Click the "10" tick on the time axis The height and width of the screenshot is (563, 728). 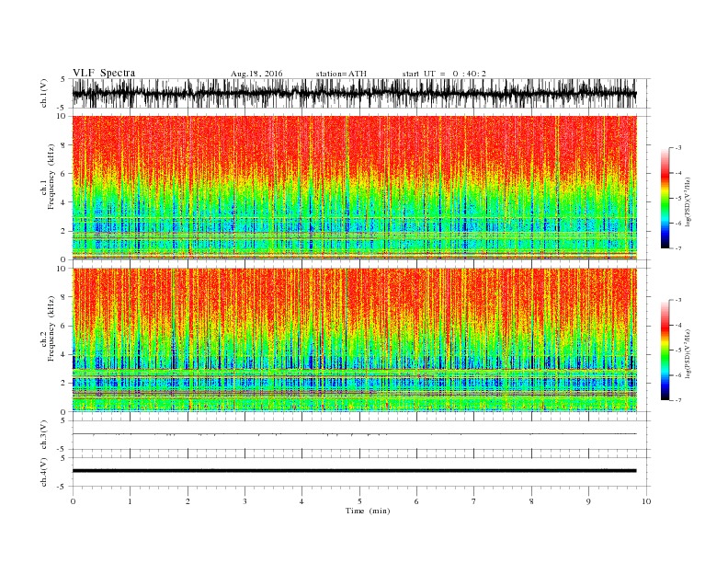click(x=646, y=501)
